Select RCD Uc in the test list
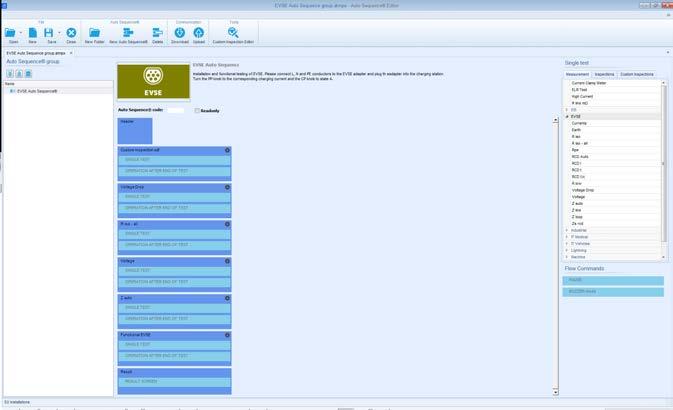The width and height of the screenshot is (673, 410). click(578, 177)
